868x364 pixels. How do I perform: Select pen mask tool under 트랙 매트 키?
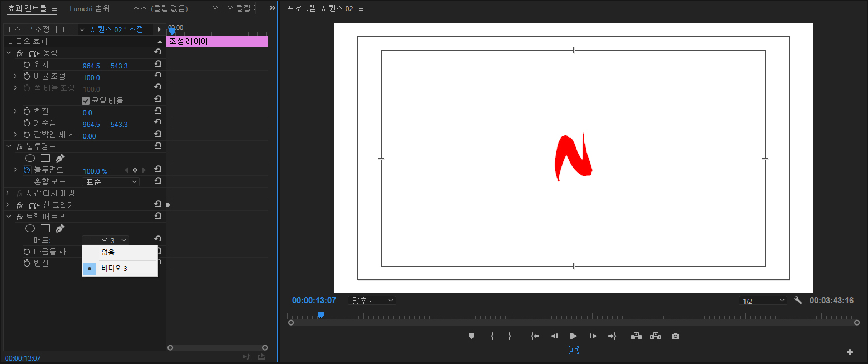pyautogui.click(x=60, y=228)
